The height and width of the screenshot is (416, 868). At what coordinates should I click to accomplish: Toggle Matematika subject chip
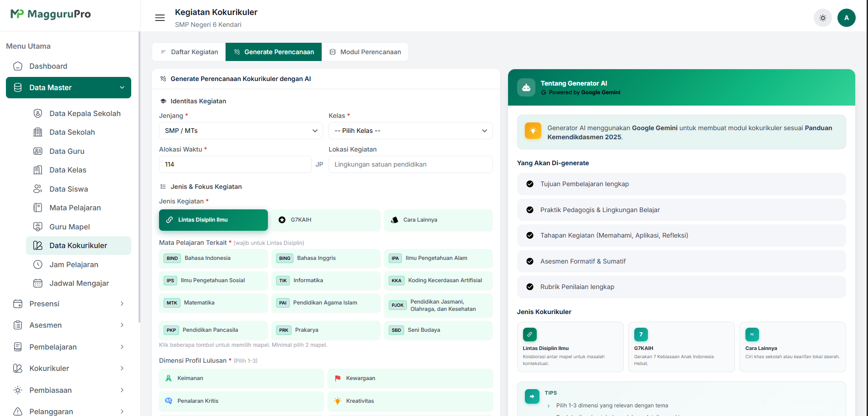point(213,303)
